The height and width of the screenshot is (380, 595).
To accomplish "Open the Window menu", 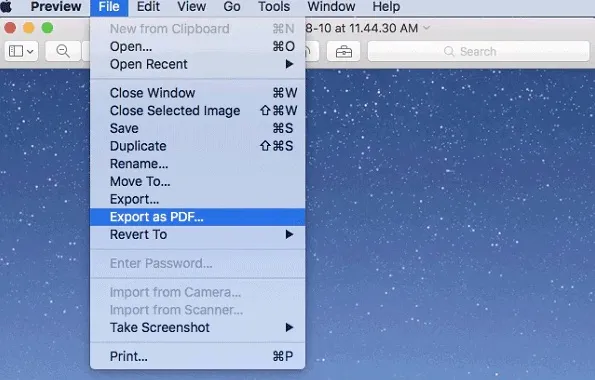I will pos(331,6).
